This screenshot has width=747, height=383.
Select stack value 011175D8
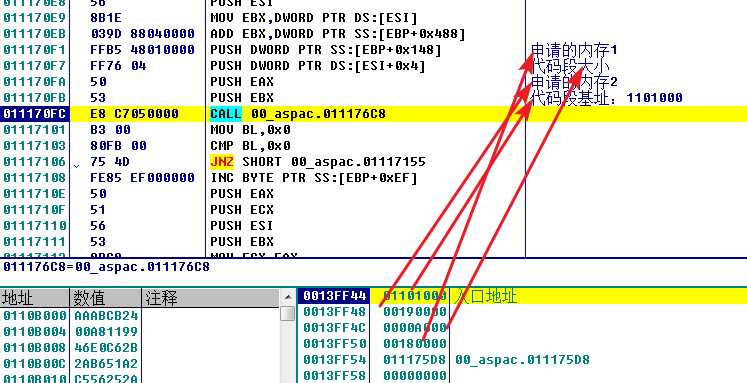pyautogui.click(x=415, y=360)
